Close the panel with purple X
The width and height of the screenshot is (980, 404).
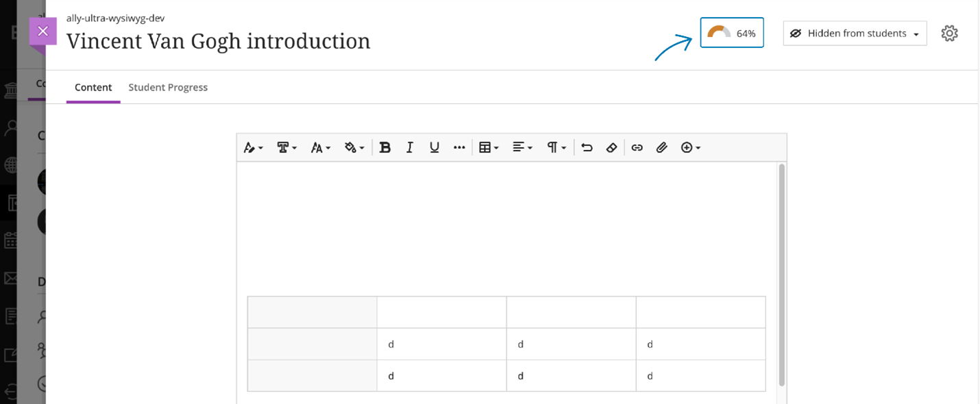coord(42,31)
